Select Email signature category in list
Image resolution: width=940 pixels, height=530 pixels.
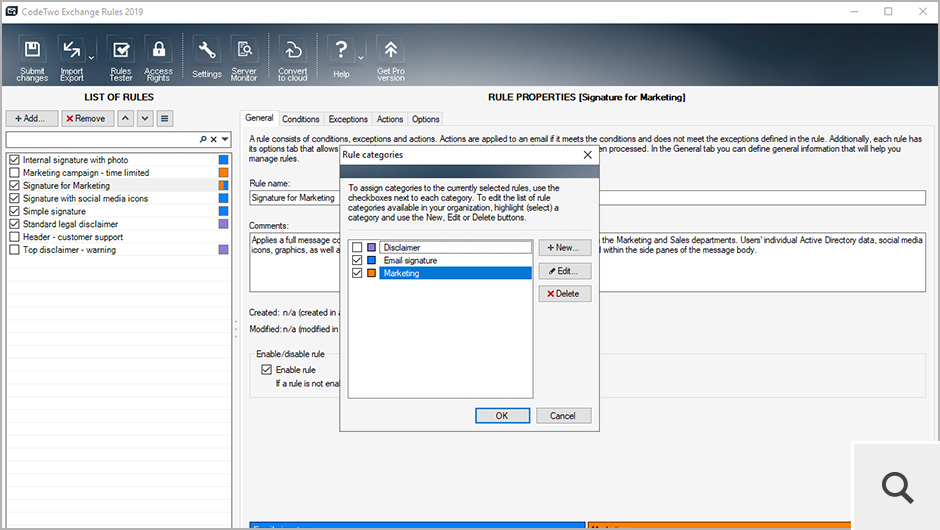[456, 260]
